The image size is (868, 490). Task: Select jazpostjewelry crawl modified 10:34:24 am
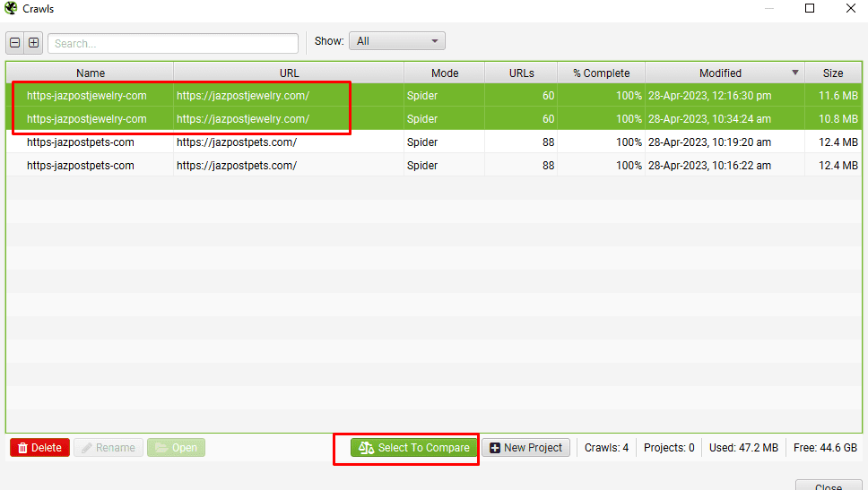[434, 118]
